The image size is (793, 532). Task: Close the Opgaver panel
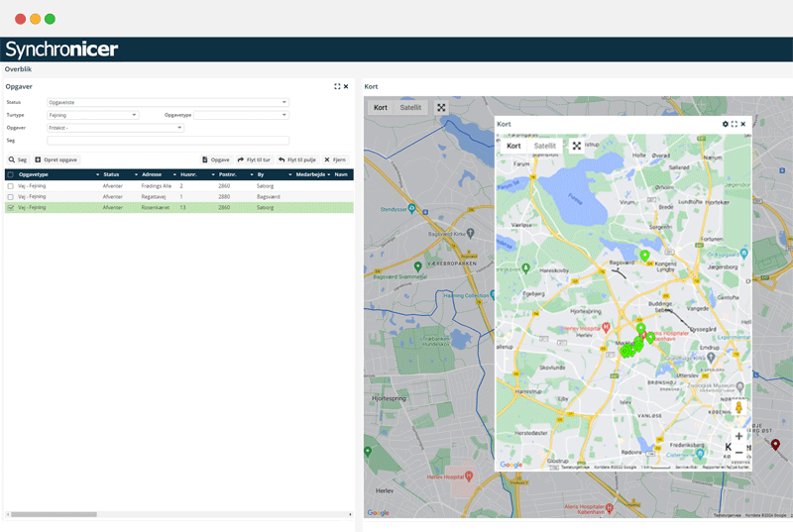346,86
